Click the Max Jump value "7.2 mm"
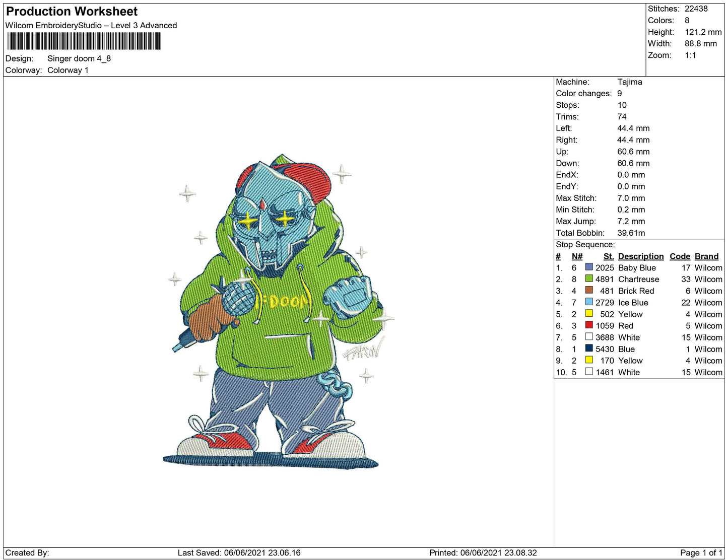Viewport: 728px width, 560px height. pos(631,221)
